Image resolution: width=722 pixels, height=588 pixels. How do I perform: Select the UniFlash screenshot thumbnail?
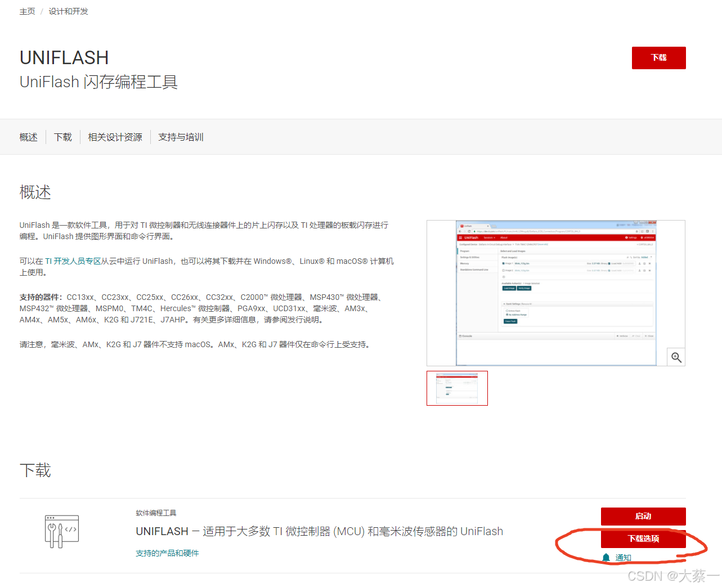[x=457, y=388]
